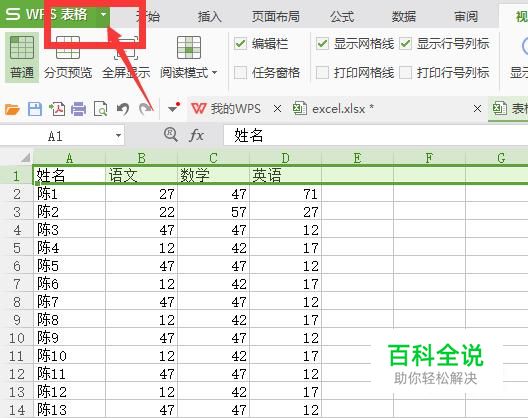The image size is (528, 418).
Task: Select column A header
Action: pos(69,158)
